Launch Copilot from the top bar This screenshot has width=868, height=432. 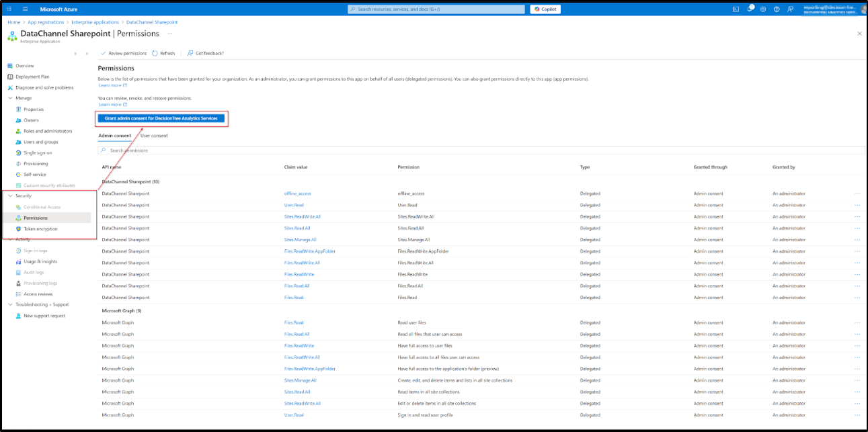(546, 9)
